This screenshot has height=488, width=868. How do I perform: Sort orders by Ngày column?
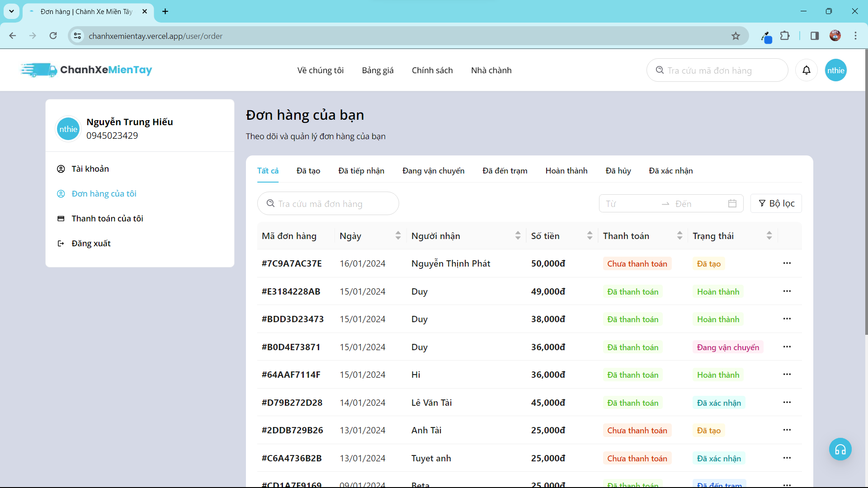(x=398, y=235)
